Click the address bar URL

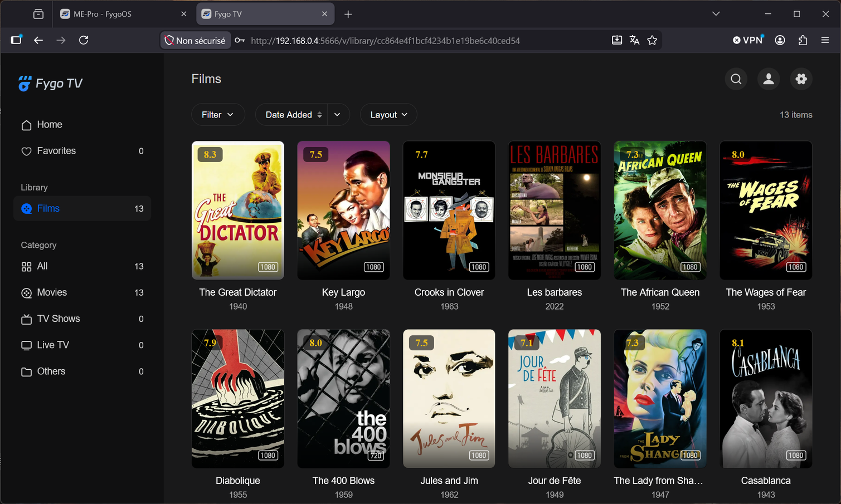pos(385,41)
